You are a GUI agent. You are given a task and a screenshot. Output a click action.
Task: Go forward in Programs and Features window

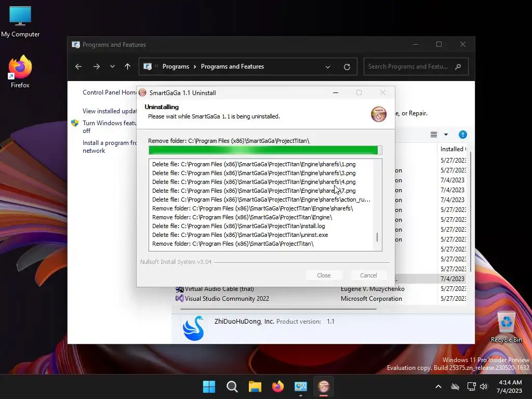click(96, 66)
